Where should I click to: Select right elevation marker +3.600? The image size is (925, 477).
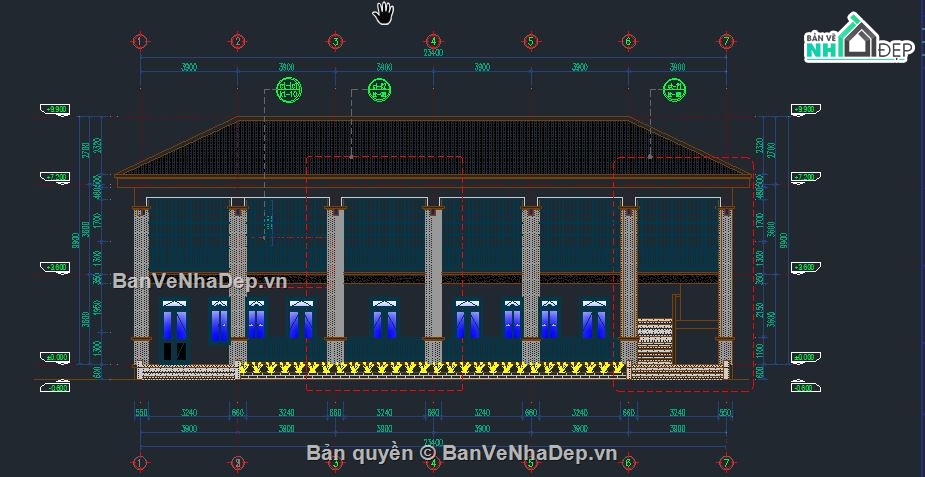coord(806,268)
